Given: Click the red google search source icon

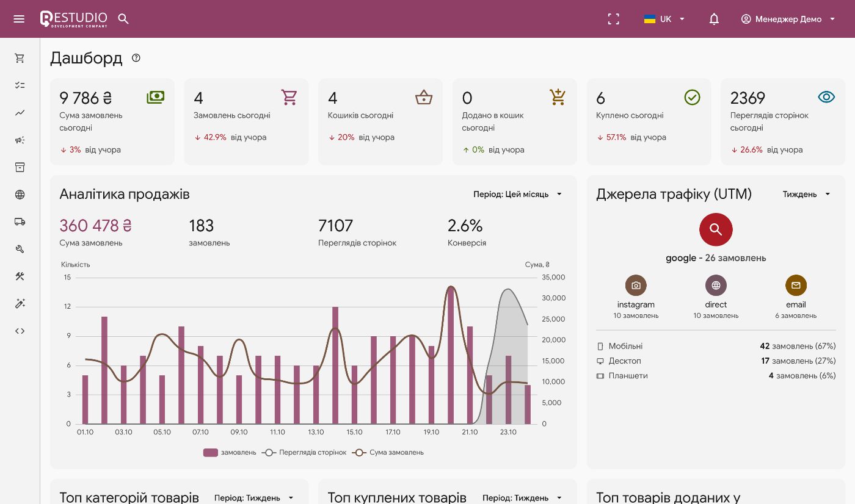Looking at the screenshot, I should [716, 229].
